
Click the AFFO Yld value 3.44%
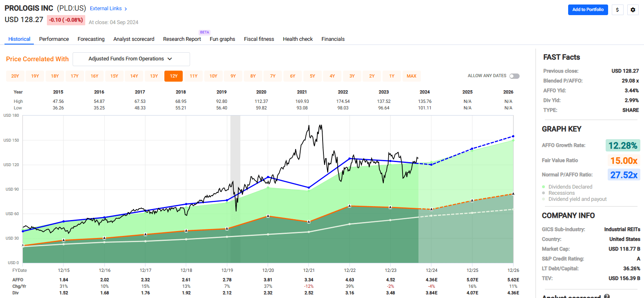click(x=632, y=91)
